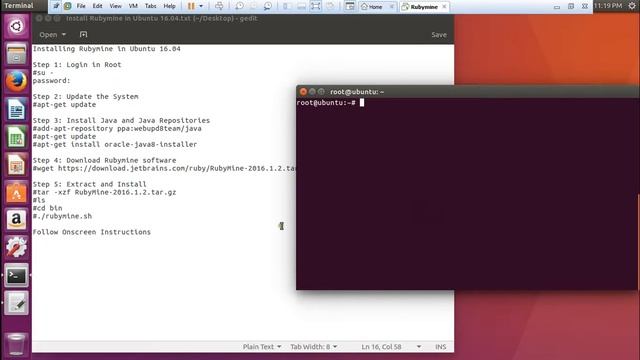Open the VMware Help menu

[169, 6]
